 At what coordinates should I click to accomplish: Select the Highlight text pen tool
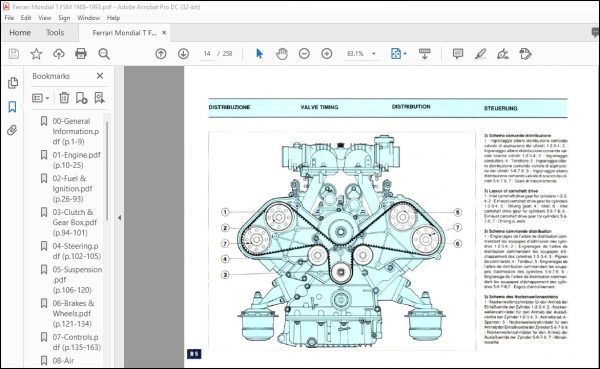(x=480, y=54)
